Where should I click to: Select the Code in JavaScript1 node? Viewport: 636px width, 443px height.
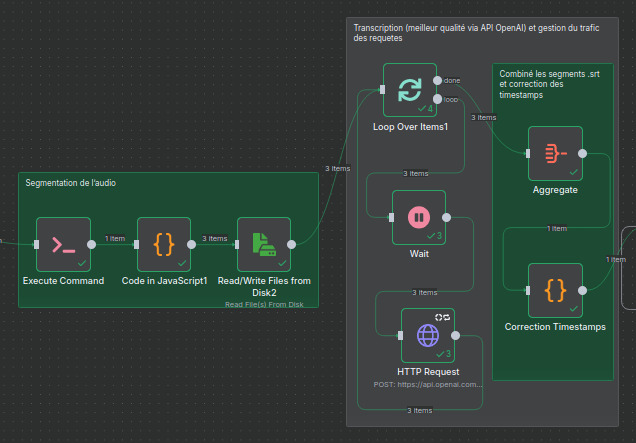[163, 244]
